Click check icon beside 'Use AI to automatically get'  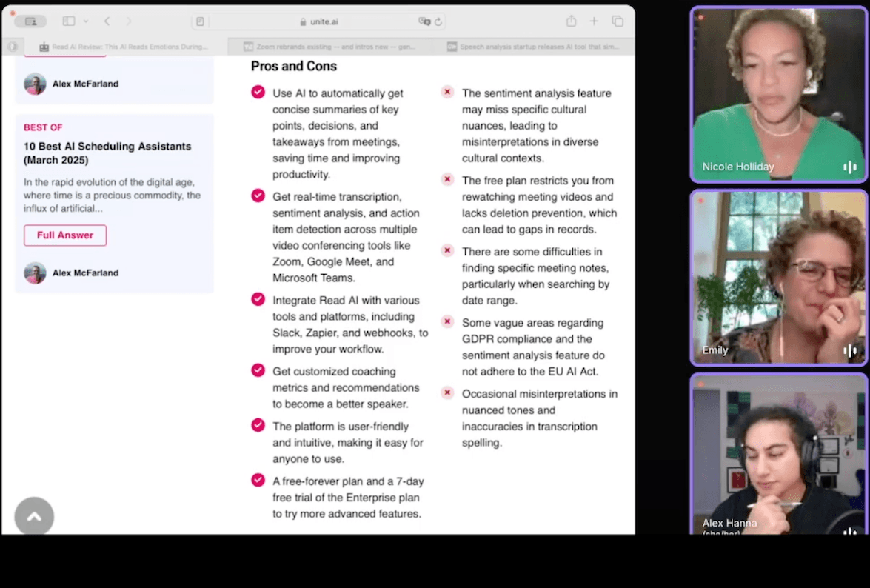coord(258,92)
